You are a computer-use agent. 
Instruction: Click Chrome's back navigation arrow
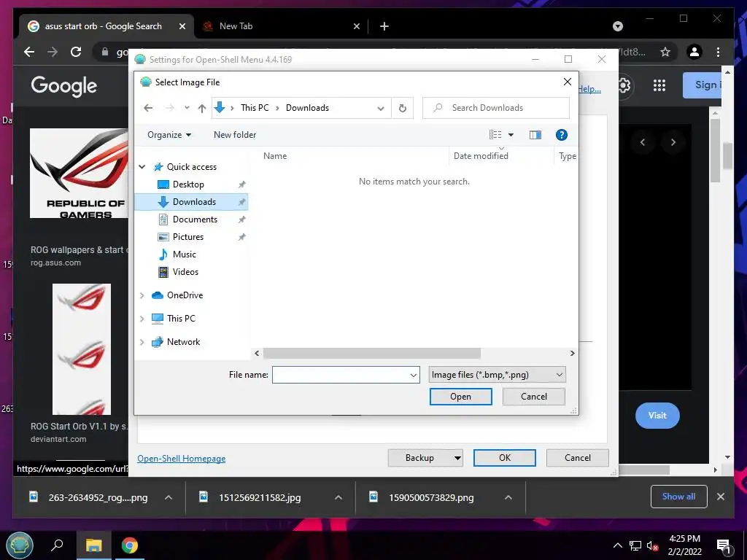(x=29, y=52)
